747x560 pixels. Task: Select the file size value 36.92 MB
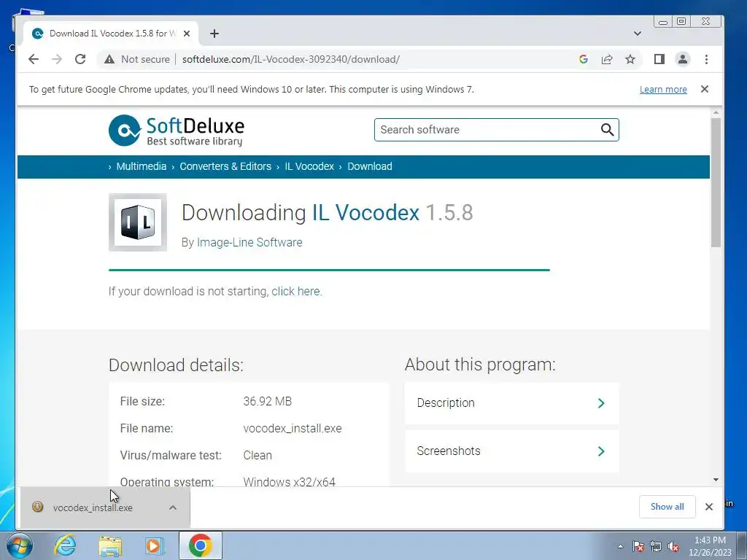click(x=267, y=402)
